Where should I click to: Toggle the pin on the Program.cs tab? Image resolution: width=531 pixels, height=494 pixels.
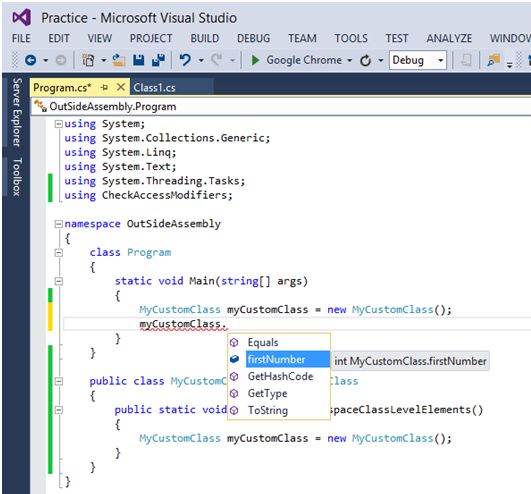click(104, 88)
